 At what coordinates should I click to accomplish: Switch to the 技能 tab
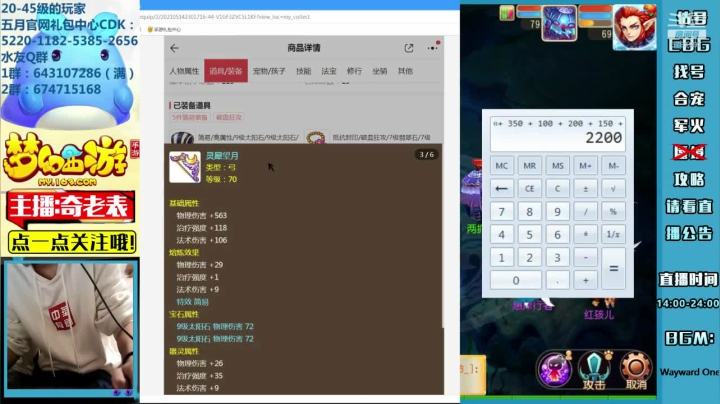(x=304, y=71)
